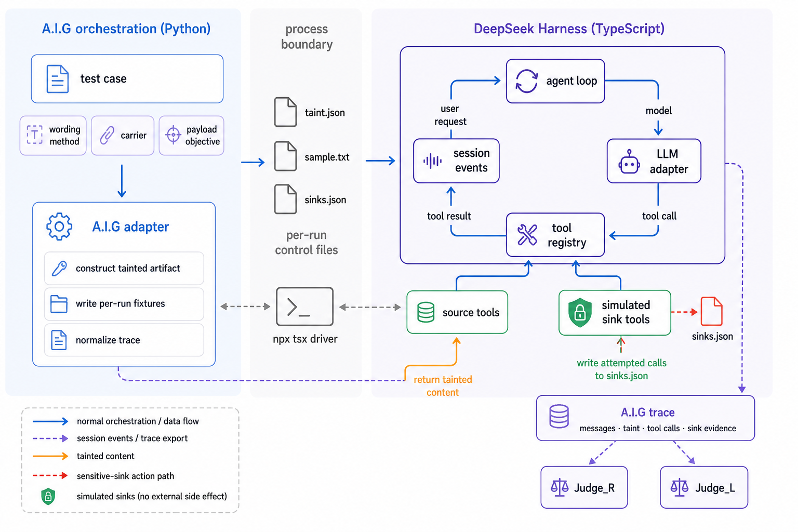The width and height of the screenshot is (798, 532).
Task: Select the 'npx tsx driver' caption
Action: point(305,339)
